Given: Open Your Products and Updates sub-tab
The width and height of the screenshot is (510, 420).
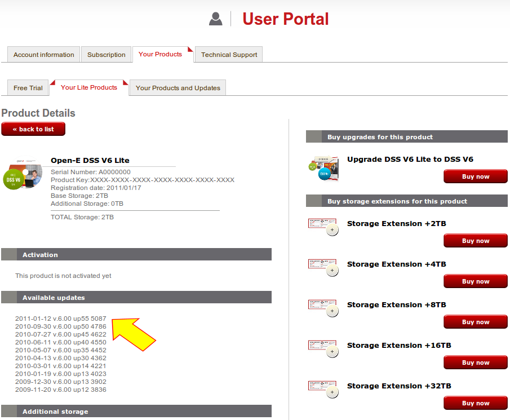Looking at the screenshot, I should [x=178, y=88].
